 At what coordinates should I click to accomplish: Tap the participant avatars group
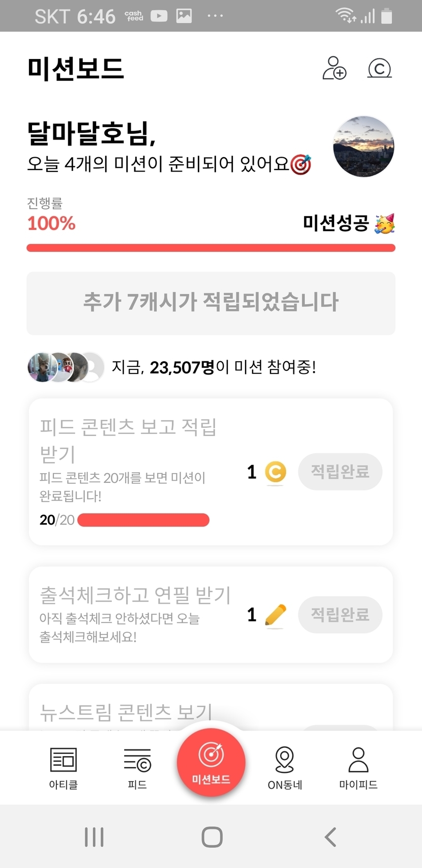click(x=66, y=367)
